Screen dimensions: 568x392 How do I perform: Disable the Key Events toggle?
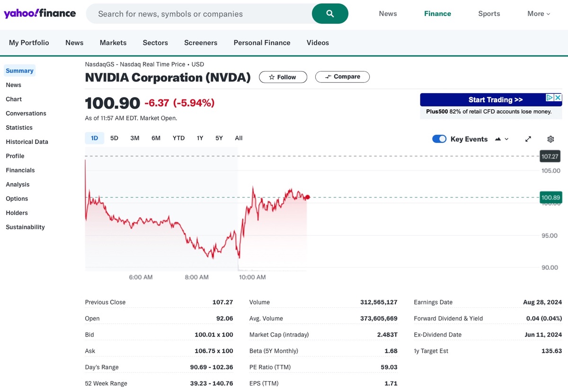tap(439, 139)
